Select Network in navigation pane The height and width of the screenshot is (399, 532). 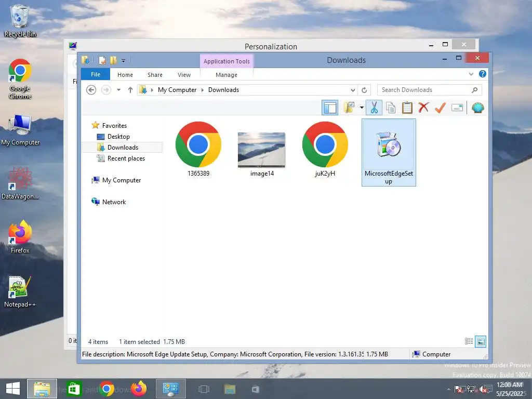pos(114,202)
